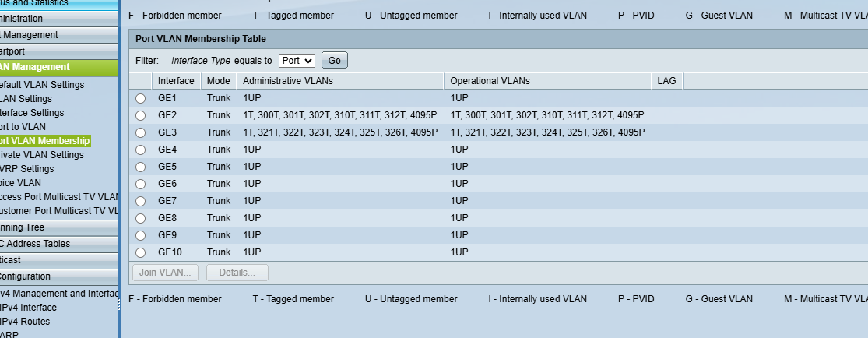Screen dimensions: 868x338
Task: Select the GE10 radio button
Action: click(140, 252)
